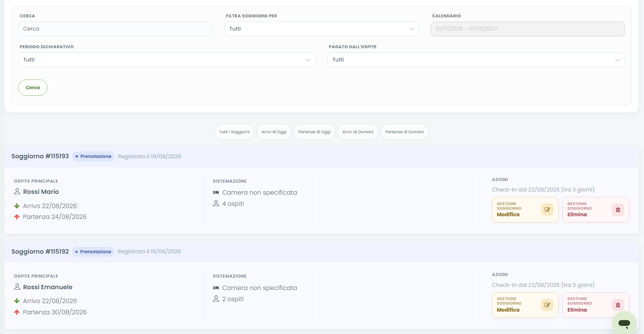
Task: Click the green Cerca button
Action: (x=33, y=88)
